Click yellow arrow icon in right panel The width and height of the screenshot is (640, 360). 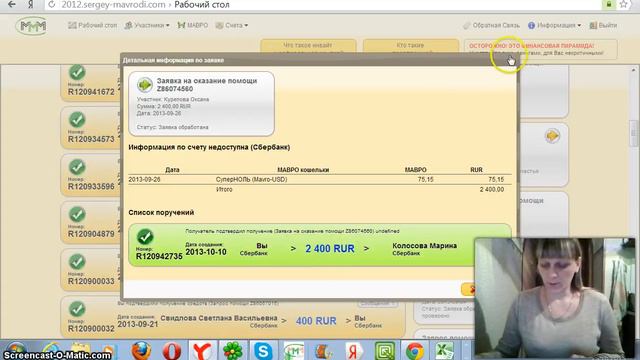(x=552, y=136)
